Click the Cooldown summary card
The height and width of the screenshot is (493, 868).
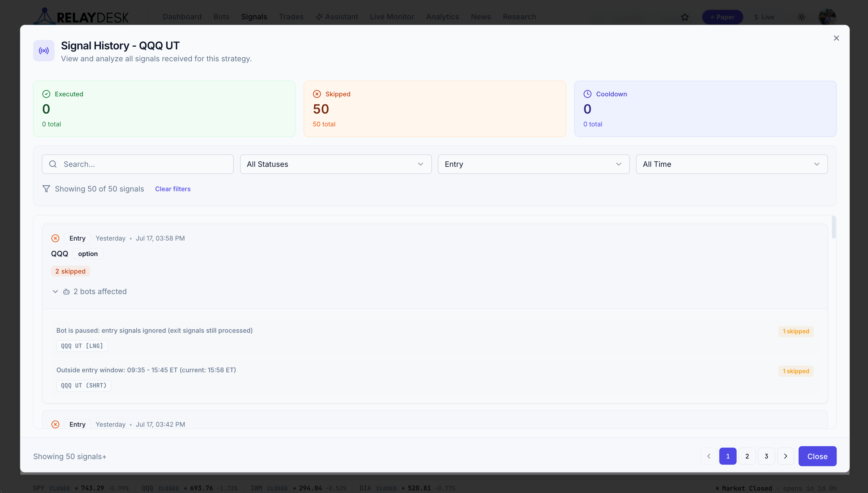point(705,109)
